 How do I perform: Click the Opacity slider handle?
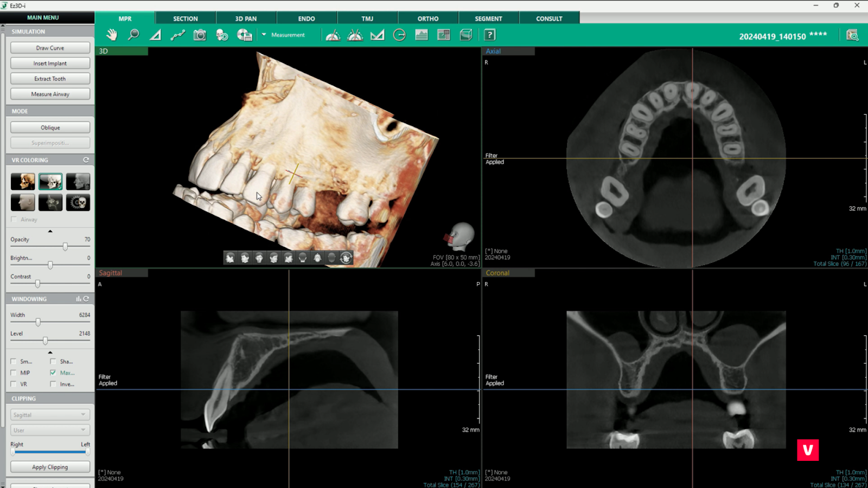pyautogui.click(x=65, y=247)
